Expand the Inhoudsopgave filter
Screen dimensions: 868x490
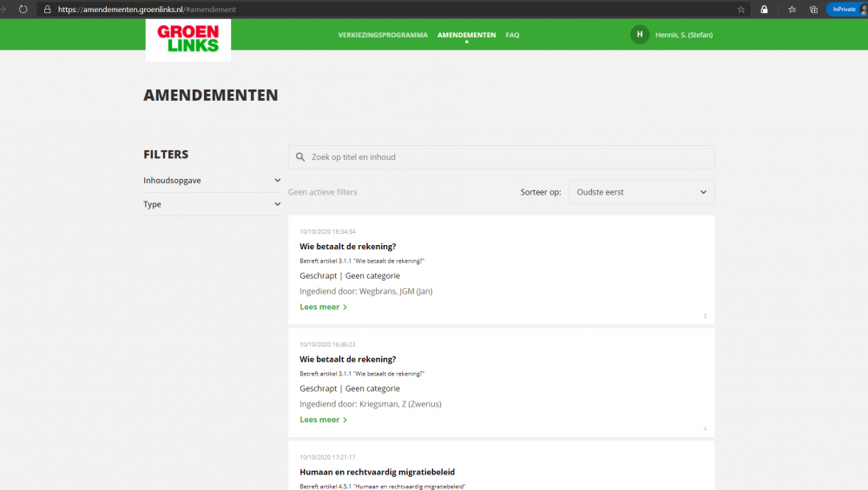point(212,181)
